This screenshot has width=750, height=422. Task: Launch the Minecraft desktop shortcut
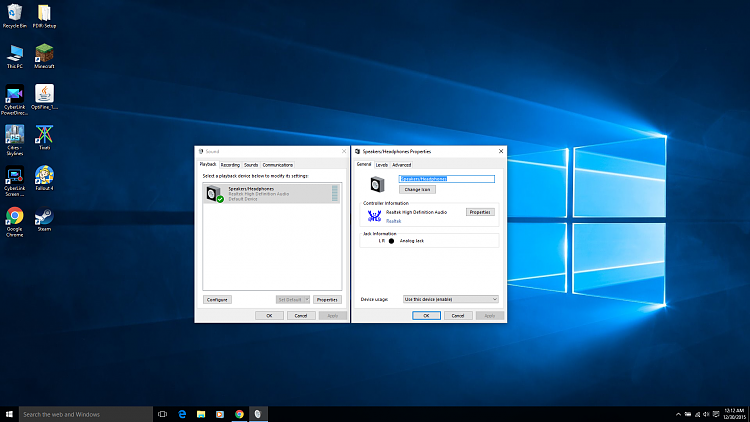click(44, 56)
